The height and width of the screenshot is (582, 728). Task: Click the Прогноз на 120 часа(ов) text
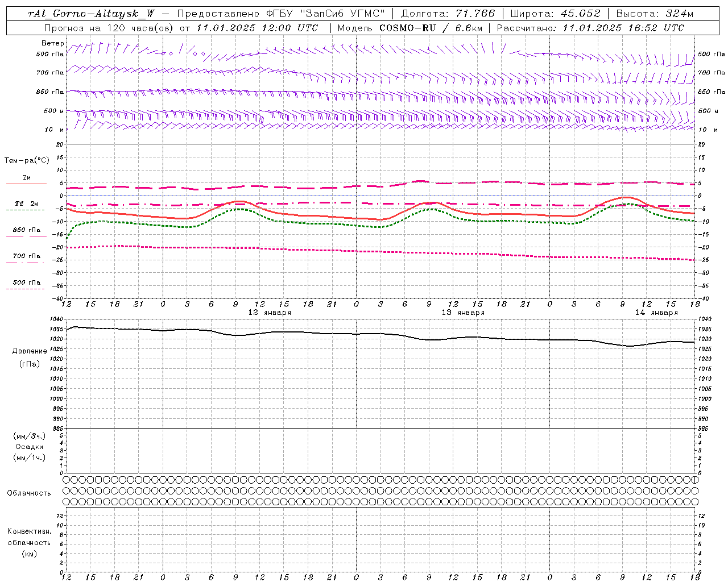click(109, 28)
